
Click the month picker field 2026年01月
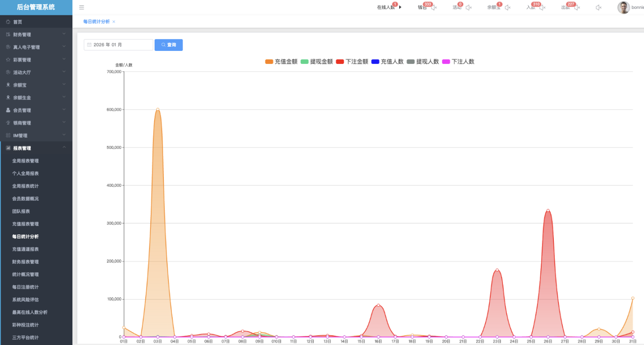(119, 45)
